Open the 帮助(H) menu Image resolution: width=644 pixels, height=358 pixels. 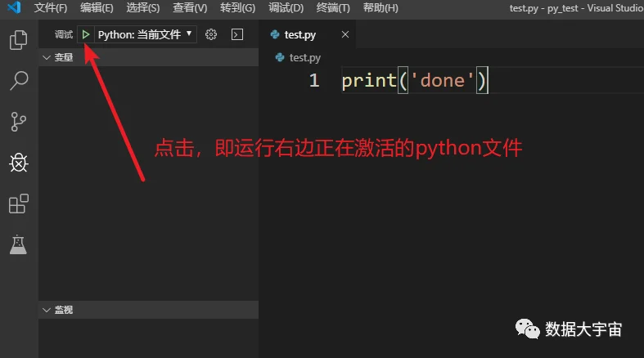381,8
